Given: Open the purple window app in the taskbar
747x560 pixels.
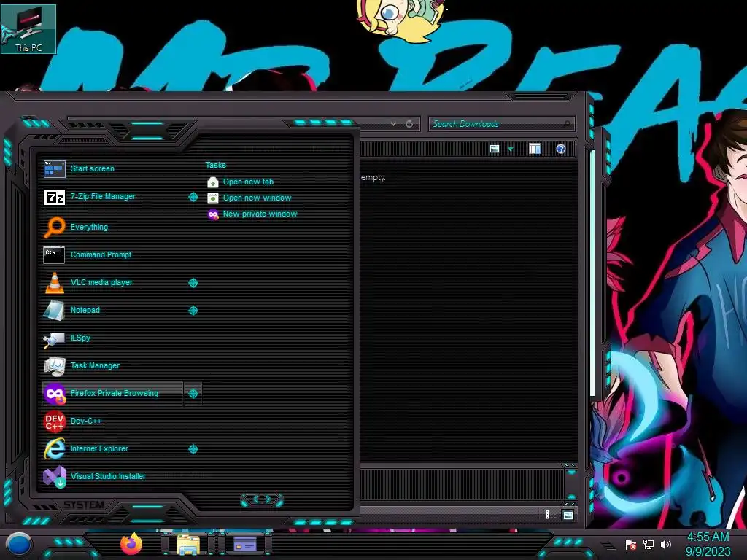Looking at the screenshot, I should tap(244, 544).
